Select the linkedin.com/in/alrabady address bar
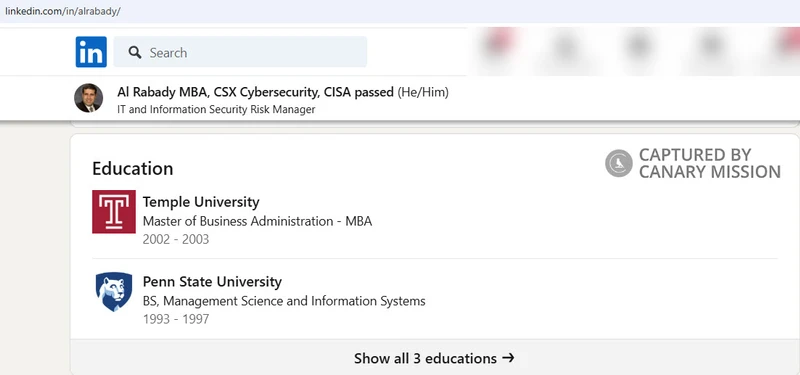Image resolution: width=800 pixels, height=375 pixels. (x=63, y=11)
